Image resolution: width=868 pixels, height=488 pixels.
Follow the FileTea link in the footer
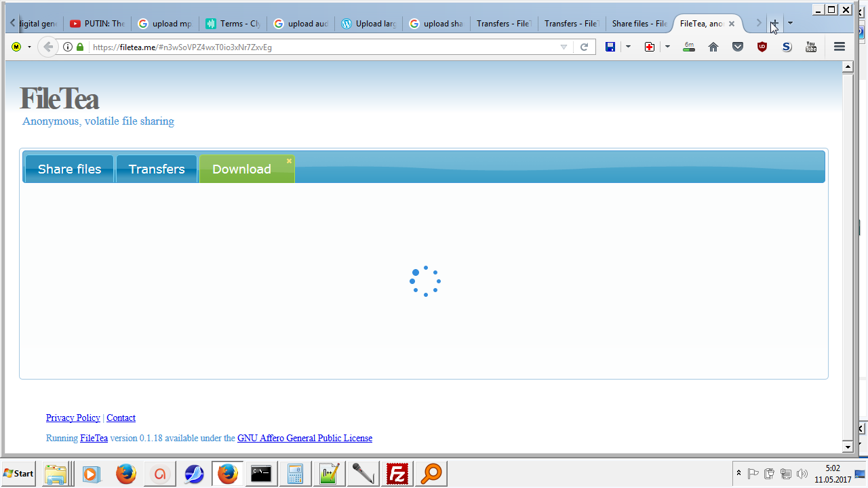pos(94,439)
